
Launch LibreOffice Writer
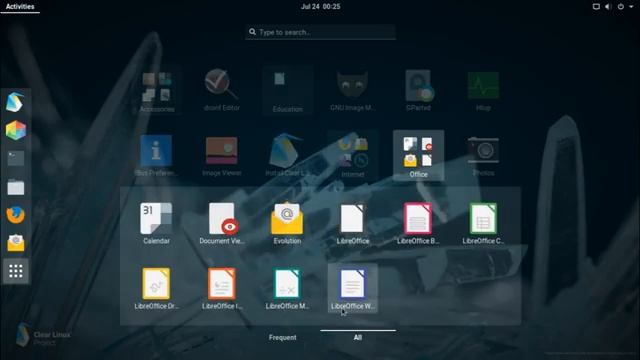[x=353, y=288]
